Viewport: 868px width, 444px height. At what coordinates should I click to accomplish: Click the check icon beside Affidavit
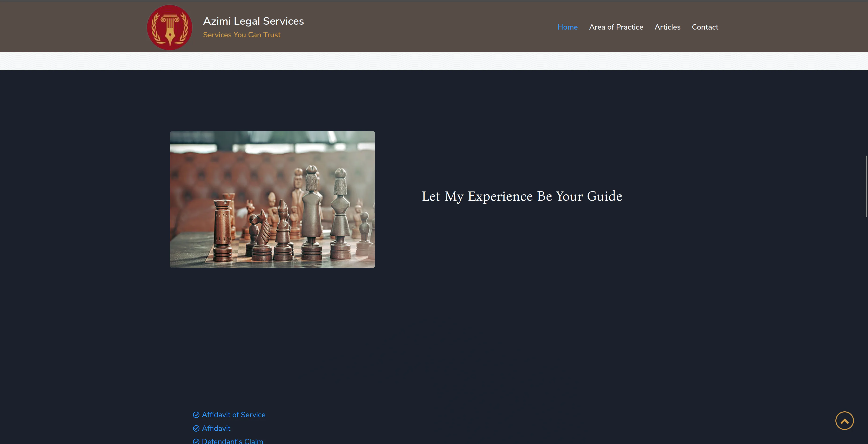pyautogui.click(x=196, y=428)
